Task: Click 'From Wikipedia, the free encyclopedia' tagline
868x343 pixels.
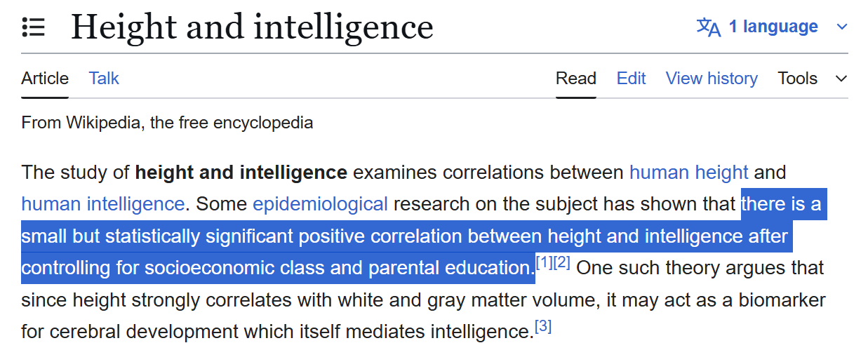Action: pos(167,123)
